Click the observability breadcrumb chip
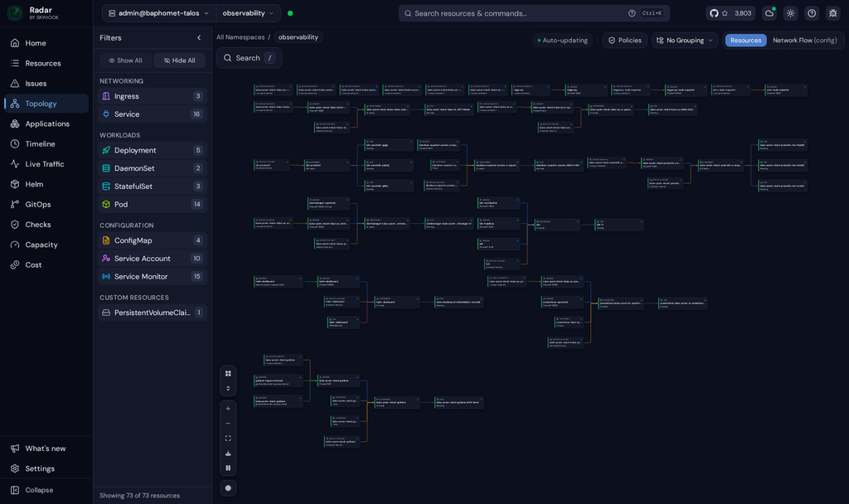Viewport: 849px width, 504px height. (x=298, y=37)
